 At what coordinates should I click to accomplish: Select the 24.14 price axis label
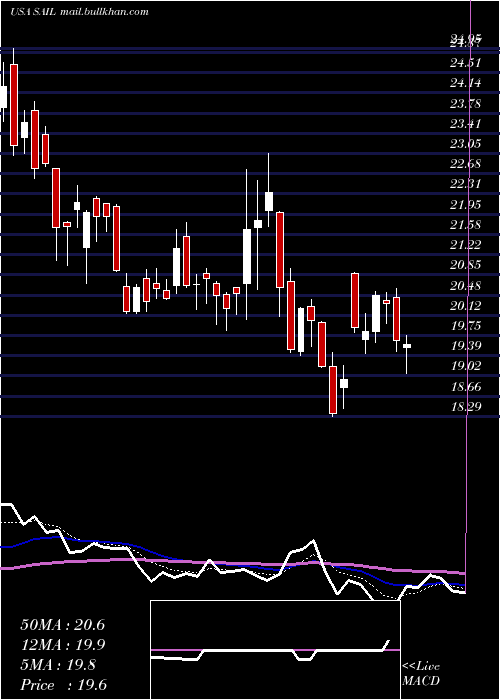click(x=466, y=83)
